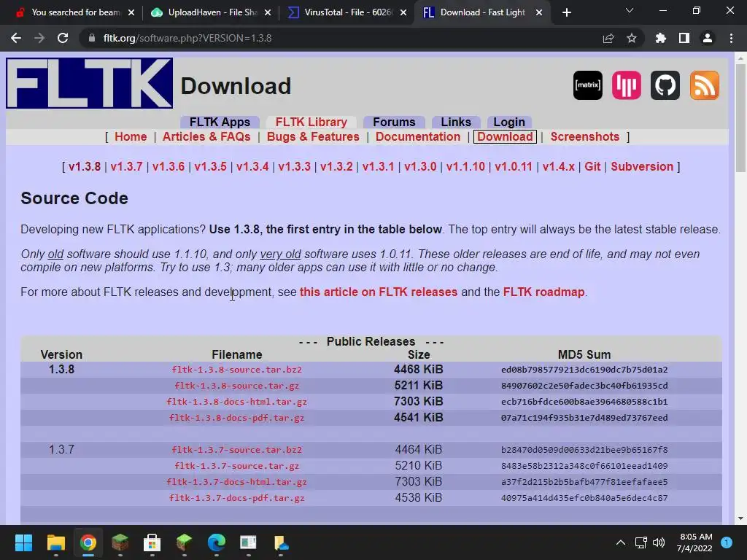Download fltk-1.3.7-docs-pdf.tar.gz
The image size is (747, 560).
237,498
